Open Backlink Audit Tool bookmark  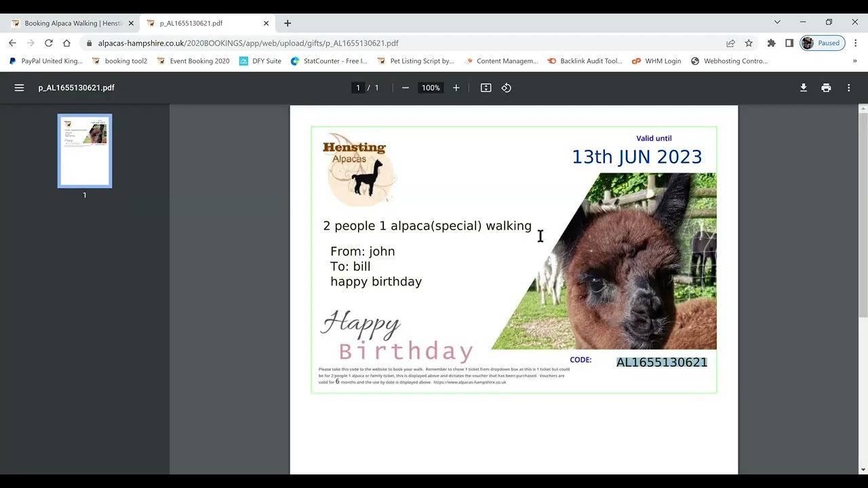(x=585, y=61)
